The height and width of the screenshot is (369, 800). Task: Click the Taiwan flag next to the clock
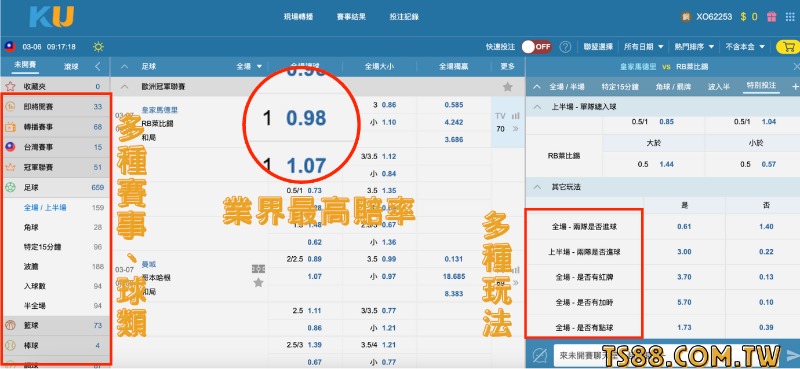(10, 47)
